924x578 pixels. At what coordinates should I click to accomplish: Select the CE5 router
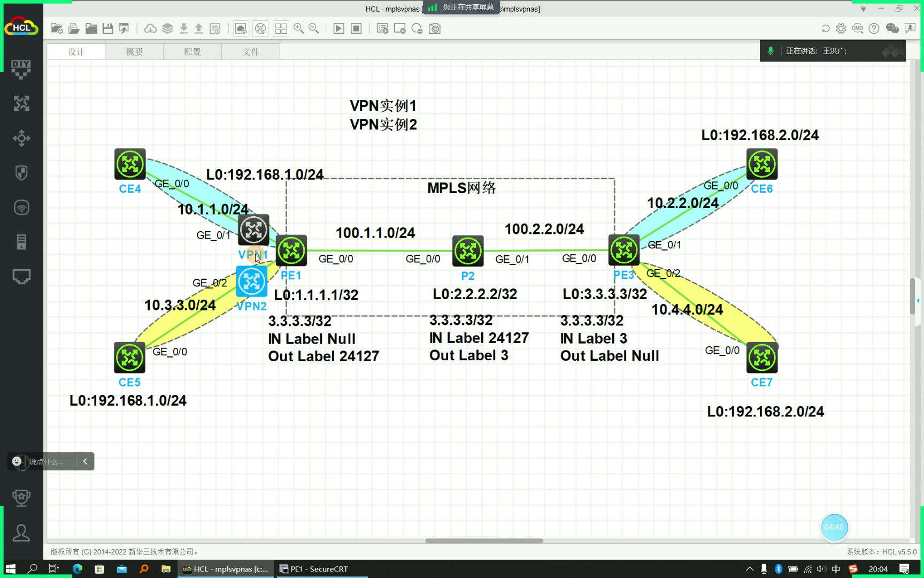[129, 358]
